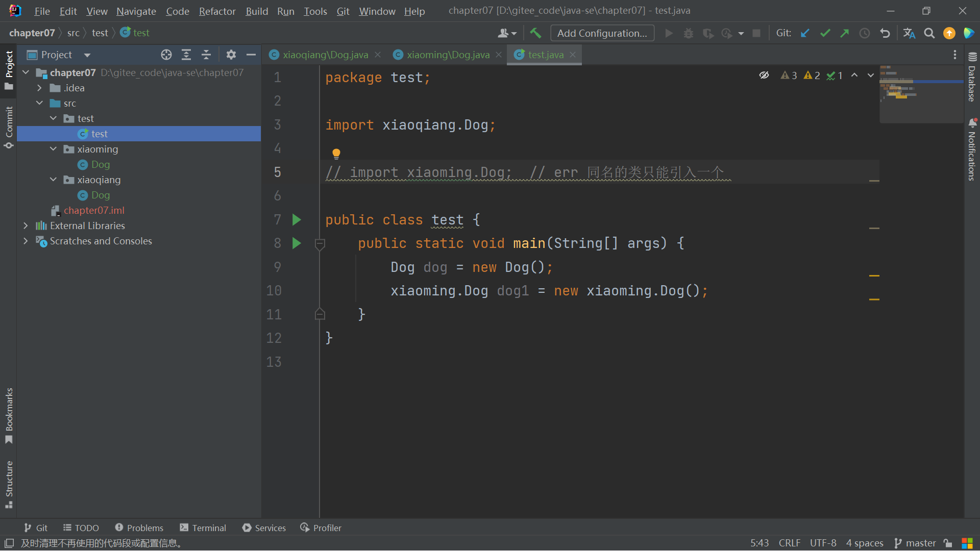Open the Project view dropdown arrow

pos(87,55)
